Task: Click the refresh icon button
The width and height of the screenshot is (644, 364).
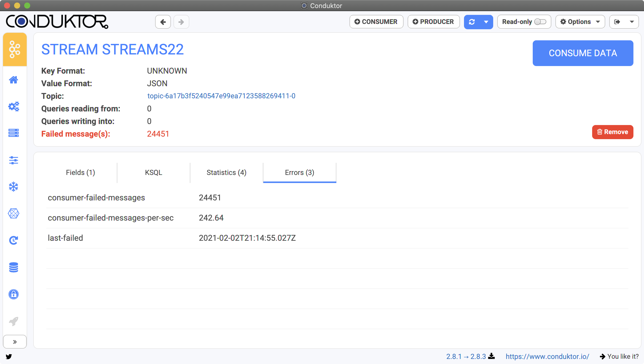Action: 472,22
